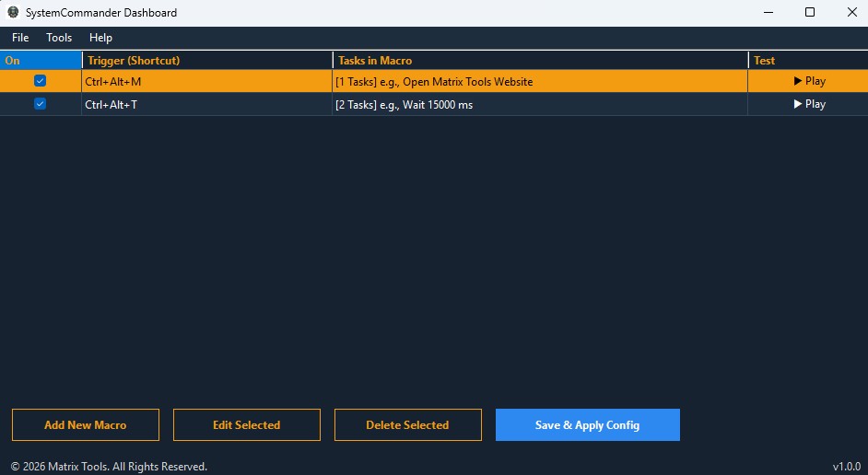Viewport: 868px width, 475px height.
Task: Click the Test column header
Action: (x=808, y=60)
